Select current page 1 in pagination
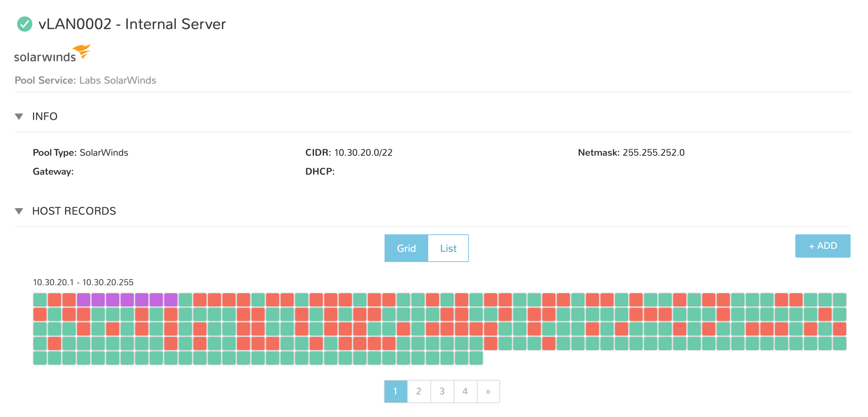Screen dimensions: 868x417 pos(395,391)
